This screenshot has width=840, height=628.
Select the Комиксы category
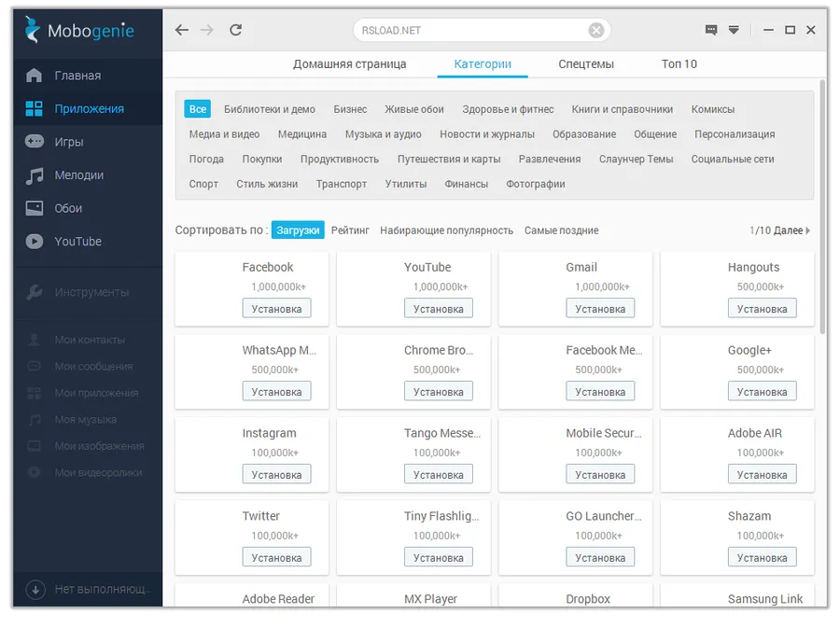712,109
